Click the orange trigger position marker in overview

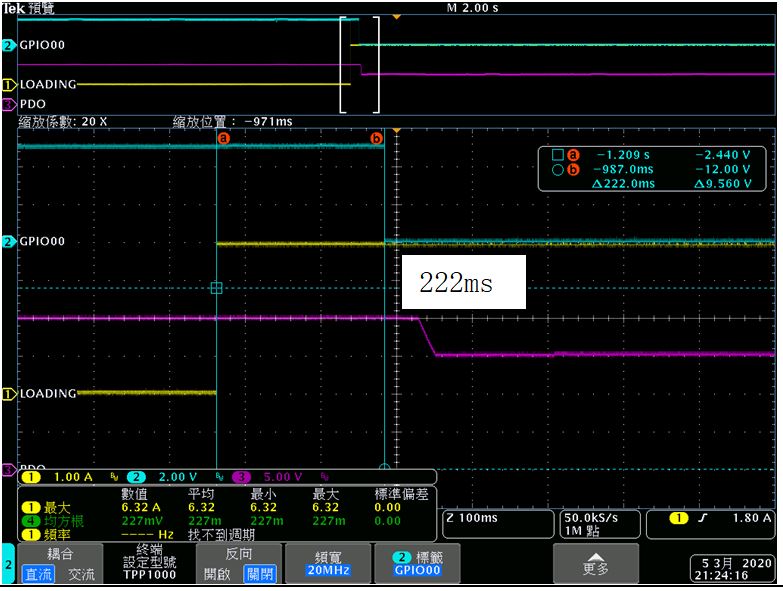pos(396,17)
